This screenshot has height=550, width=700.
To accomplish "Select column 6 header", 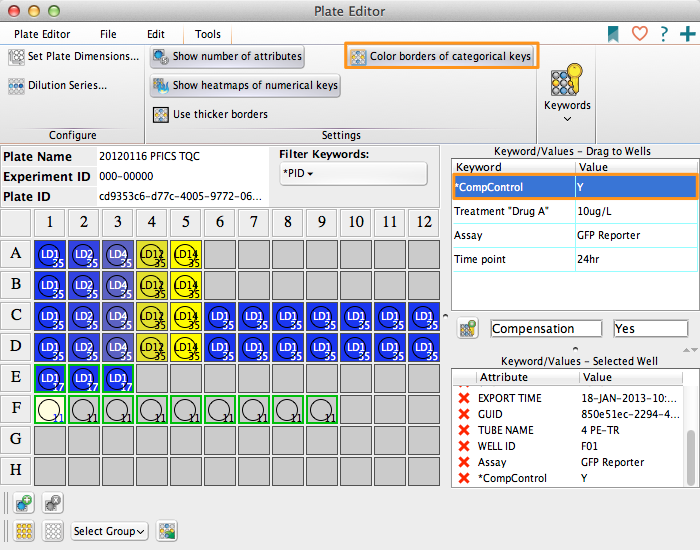I will click(x=220, y=222).
